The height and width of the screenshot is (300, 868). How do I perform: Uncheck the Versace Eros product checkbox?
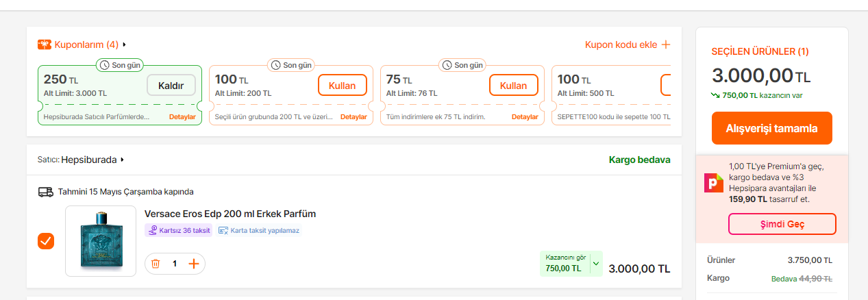(x=46, y=241)
